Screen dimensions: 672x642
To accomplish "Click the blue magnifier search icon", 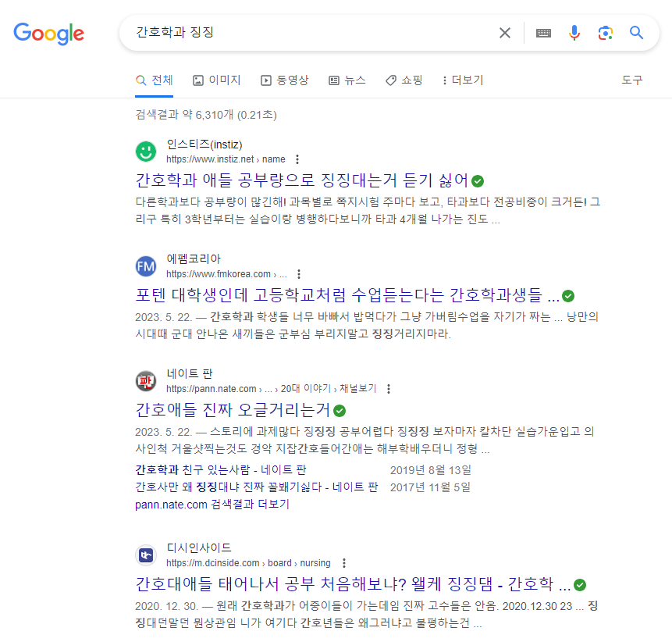I will pos(636,33).
